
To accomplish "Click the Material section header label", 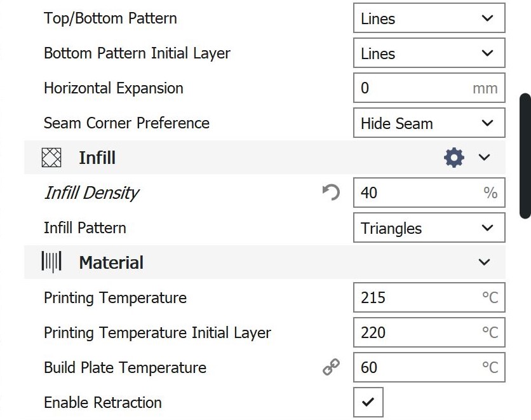I will tap(111, 262).
